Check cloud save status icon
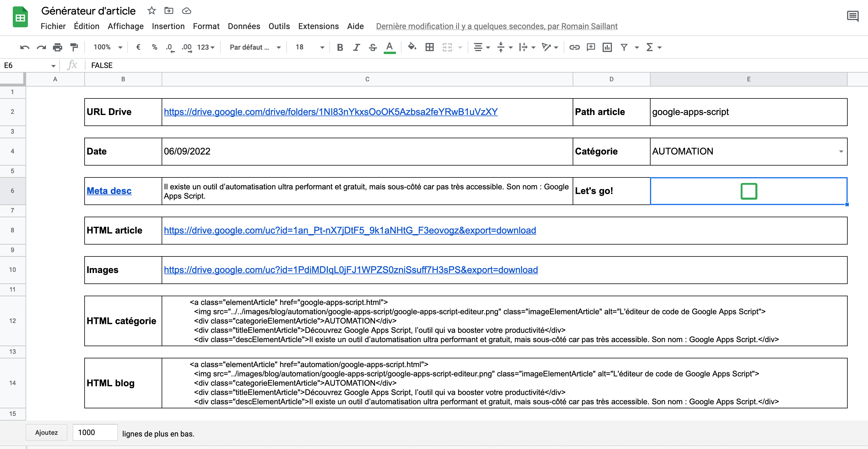868x449 pixels. 186,11
